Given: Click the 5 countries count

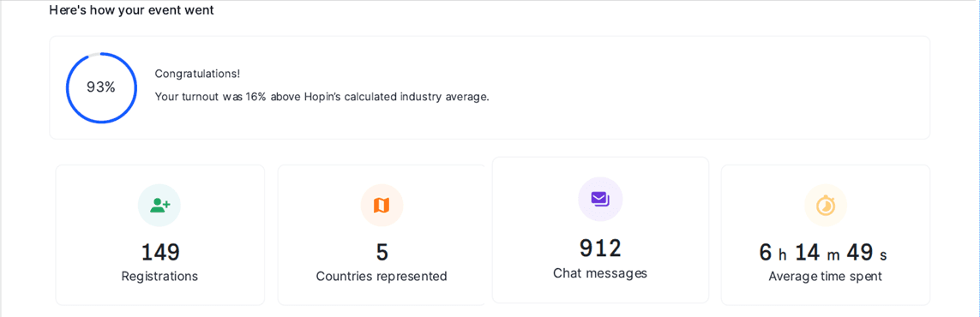Looking at the screenshot, I should pos(382,252).
